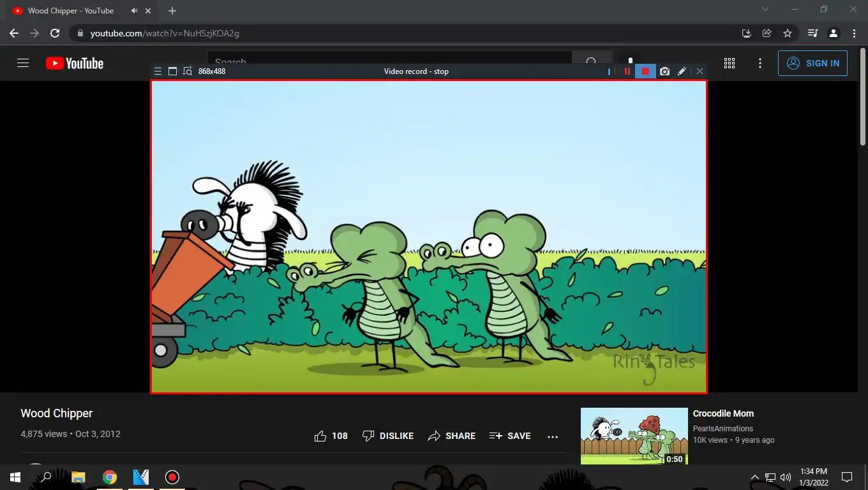This screenshot has height=490, width=868.
Task: Open File Explorer from taskbar
Action: [78, 477]
